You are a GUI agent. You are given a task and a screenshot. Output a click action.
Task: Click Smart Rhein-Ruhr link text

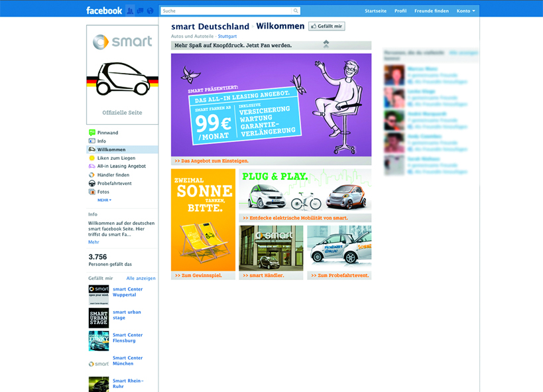point(128,383)
